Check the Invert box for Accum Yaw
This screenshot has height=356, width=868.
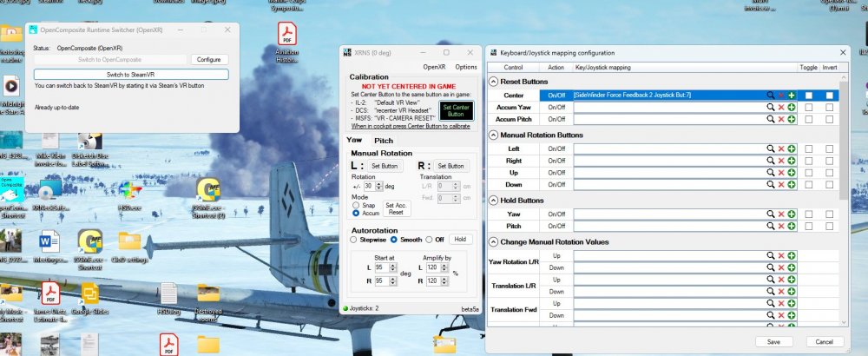tap(829, 107)
